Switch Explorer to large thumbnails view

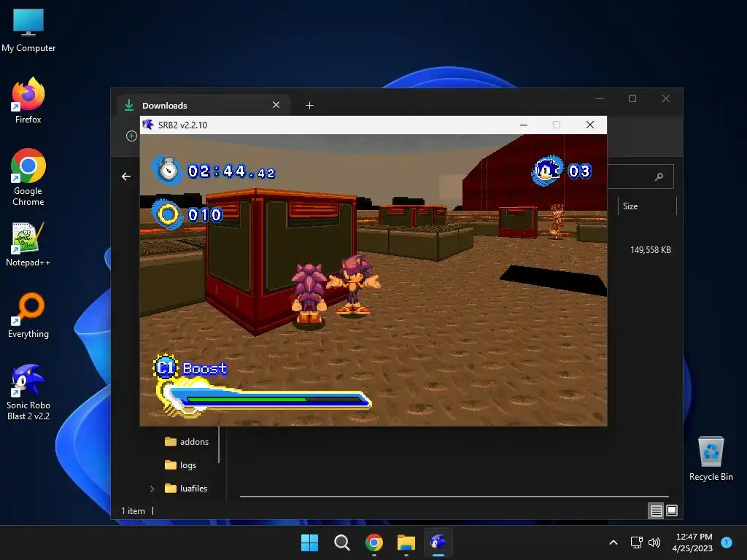[x=672, y=511]
